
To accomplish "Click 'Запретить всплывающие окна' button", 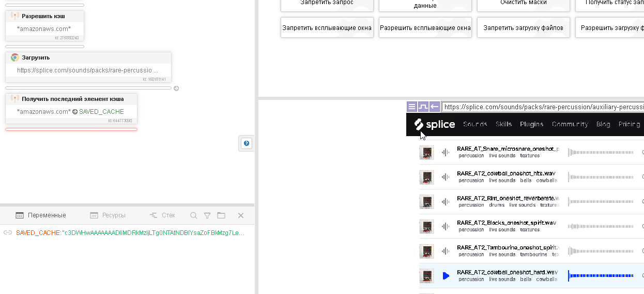I will pyautogui.click(x=327, y=28).
